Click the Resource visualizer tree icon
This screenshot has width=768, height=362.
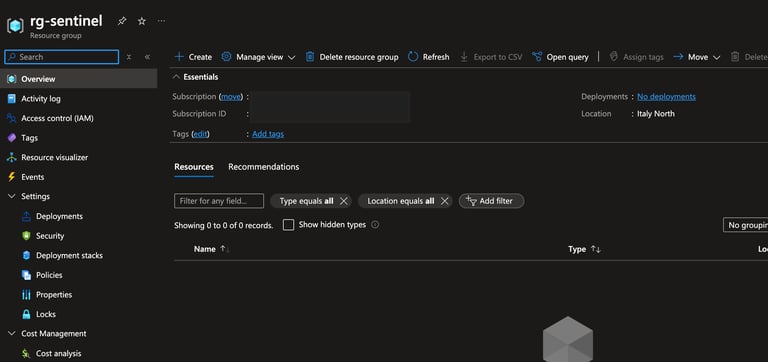pyautogui.click(x=12, y=157)
